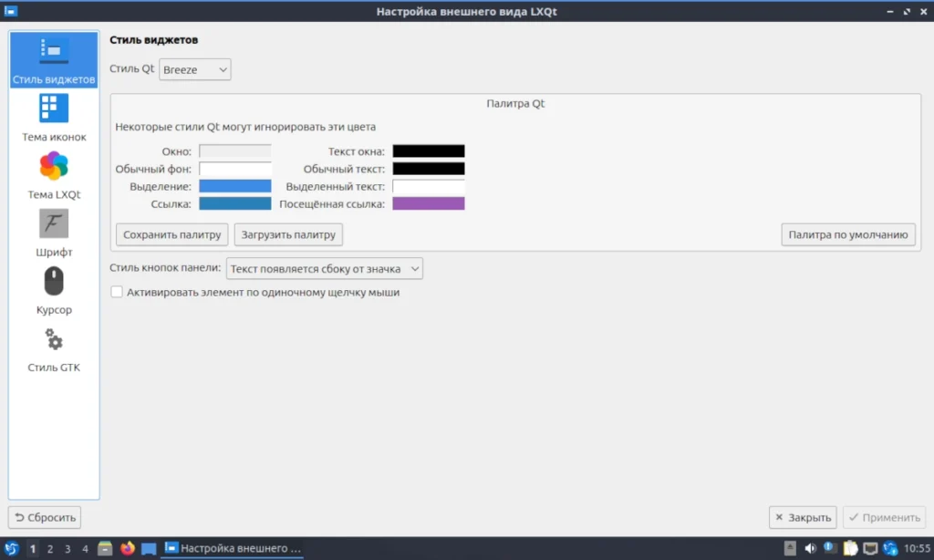Open the Тема иконок section

[54, 118]
